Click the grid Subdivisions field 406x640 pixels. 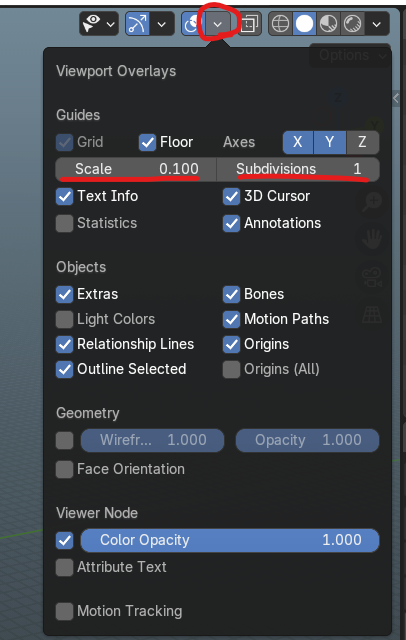coord(298,169)
